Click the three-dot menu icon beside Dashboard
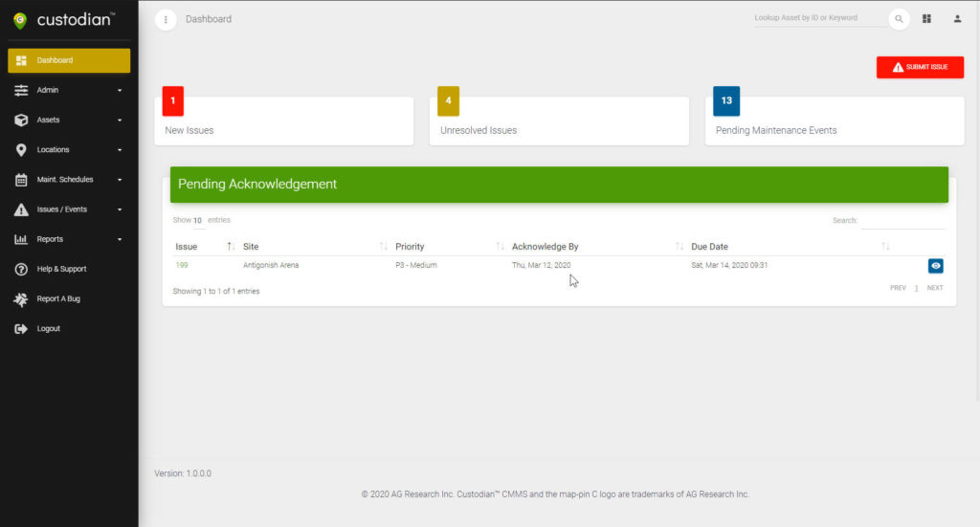 (166, 19)
